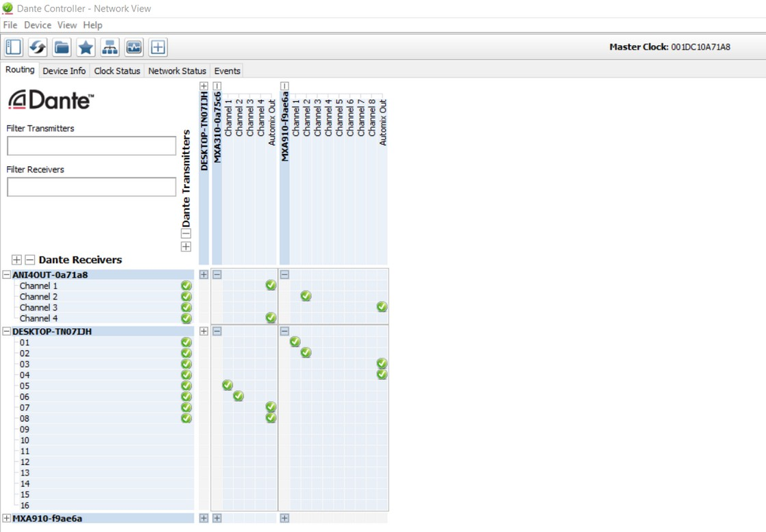766x532 pixels.
Task: Click the Dante logo image
Action: coord(51,100)
